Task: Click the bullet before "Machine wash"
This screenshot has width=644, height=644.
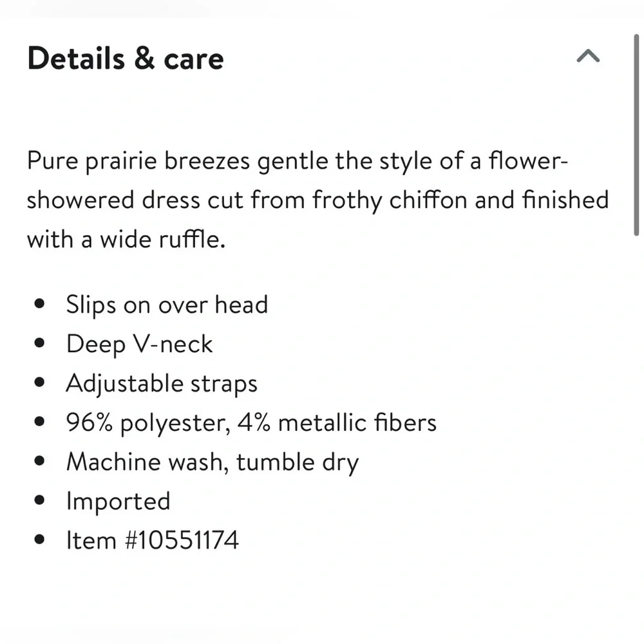Action: pyautogui.click(x=41, y=462)
